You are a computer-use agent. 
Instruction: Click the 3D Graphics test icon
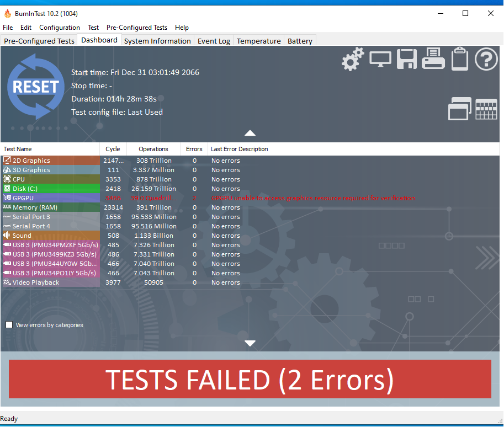[7, 170]
